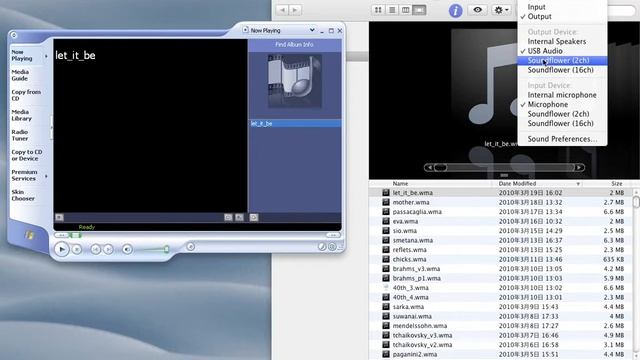This screenshot has width=640, height=360.
Task: Open the Media Library section
Action: point(21,115)
